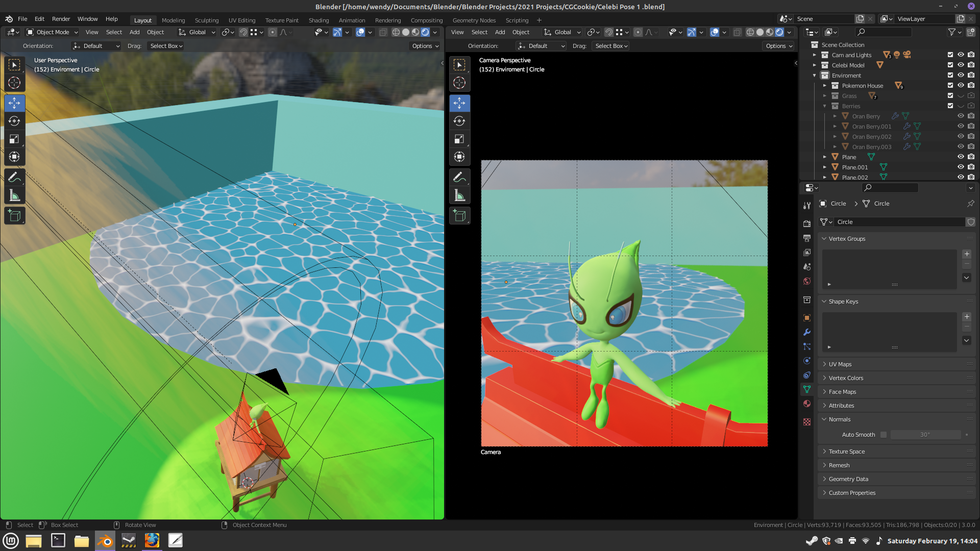Viewport: 980px width, 551px height.
Task: Launch Firefox from the taskbar
Action: 152,540
